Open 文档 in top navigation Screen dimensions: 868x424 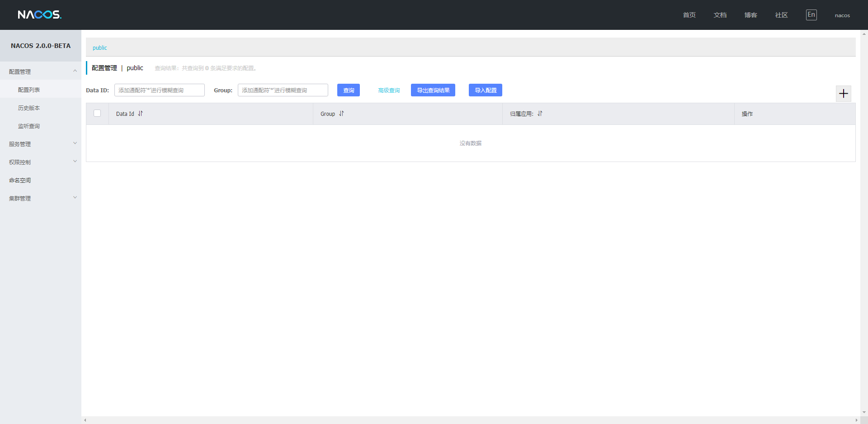point(720,15)
